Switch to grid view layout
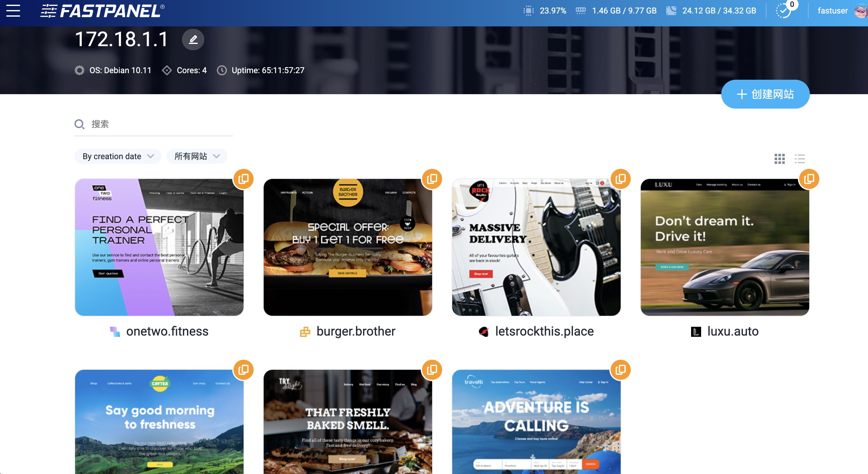 [x=779, y=159]
